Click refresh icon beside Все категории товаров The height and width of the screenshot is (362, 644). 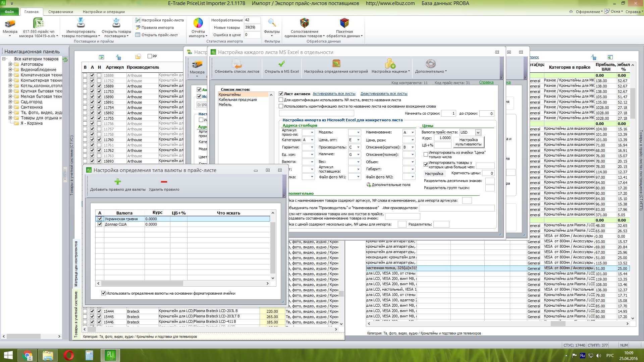click(65, 60)
